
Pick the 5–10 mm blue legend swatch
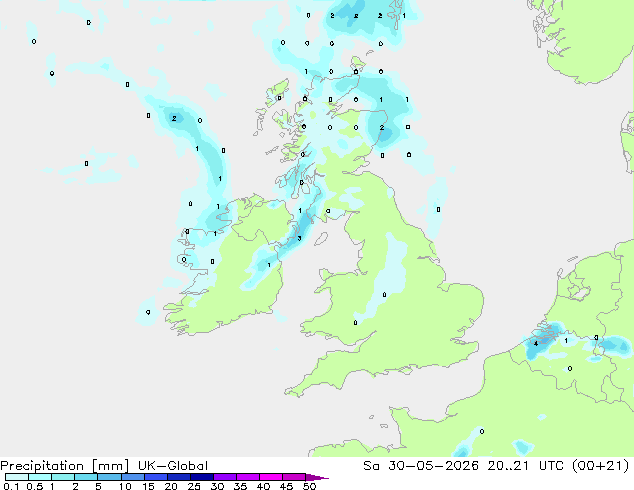click(x=109, y=477)
